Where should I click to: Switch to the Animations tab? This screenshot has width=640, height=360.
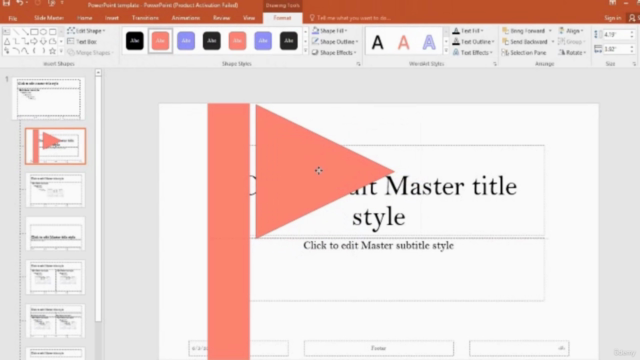coord(186,18)
